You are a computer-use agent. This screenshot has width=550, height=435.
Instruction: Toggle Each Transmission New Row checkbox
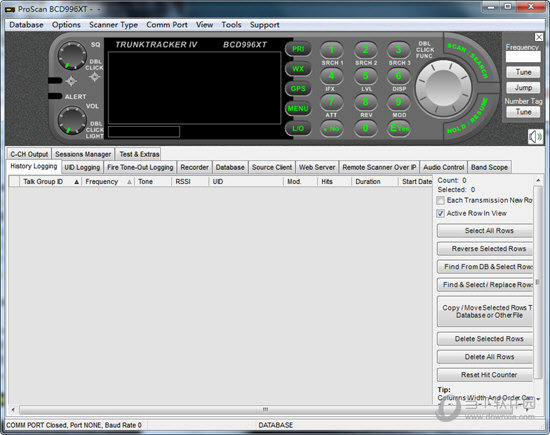coord(441,200)
